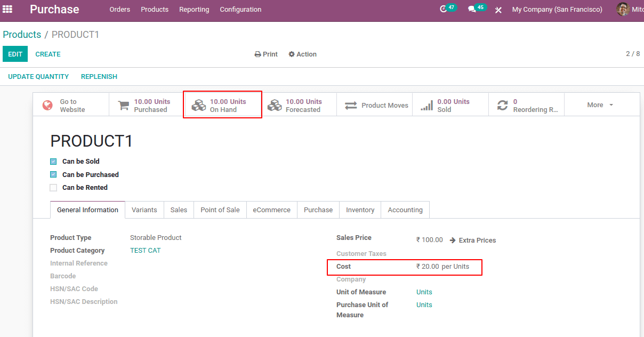Enable the Can be Rented checkbox

53,188
